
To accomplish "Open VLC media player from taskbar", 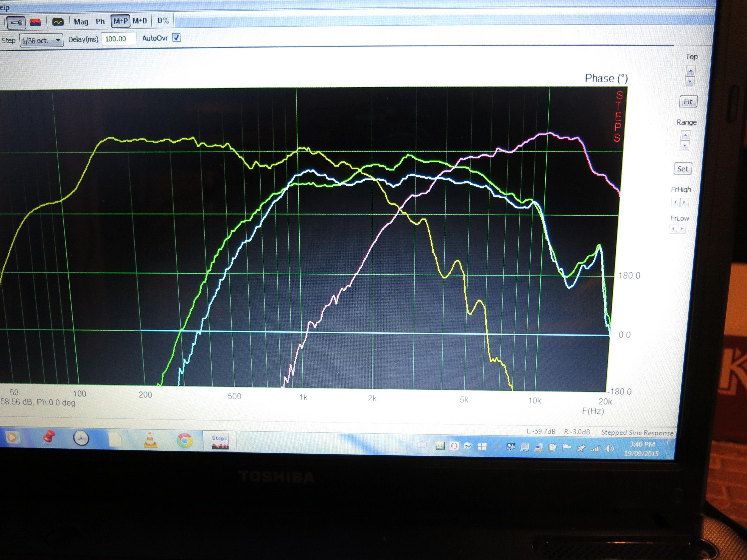I will pyautogui.click(x=150, y=440).
